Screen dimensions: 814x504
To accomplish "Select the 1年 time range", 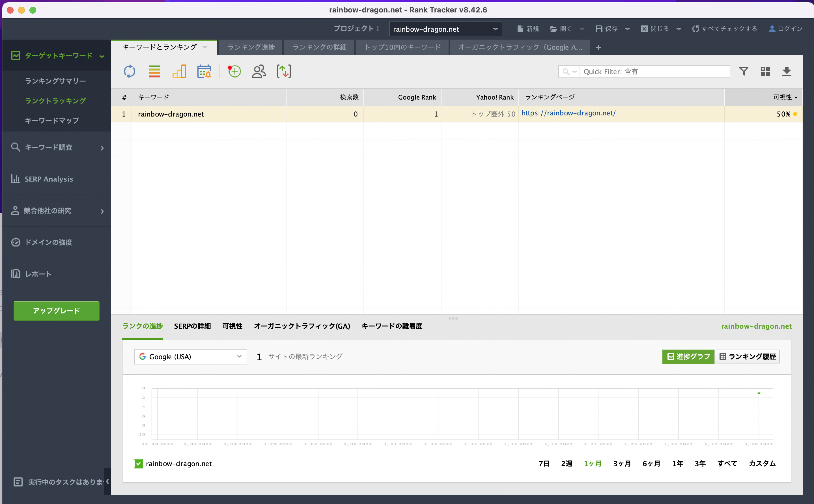I will point(678,463).
